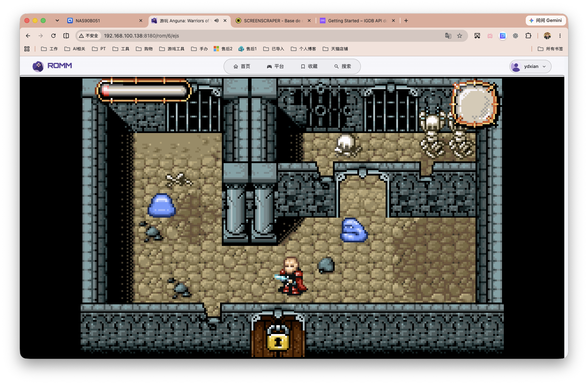Open the blue D extension icon
Viewport: 588px width, 385px height.
click(x=503, y=36)
